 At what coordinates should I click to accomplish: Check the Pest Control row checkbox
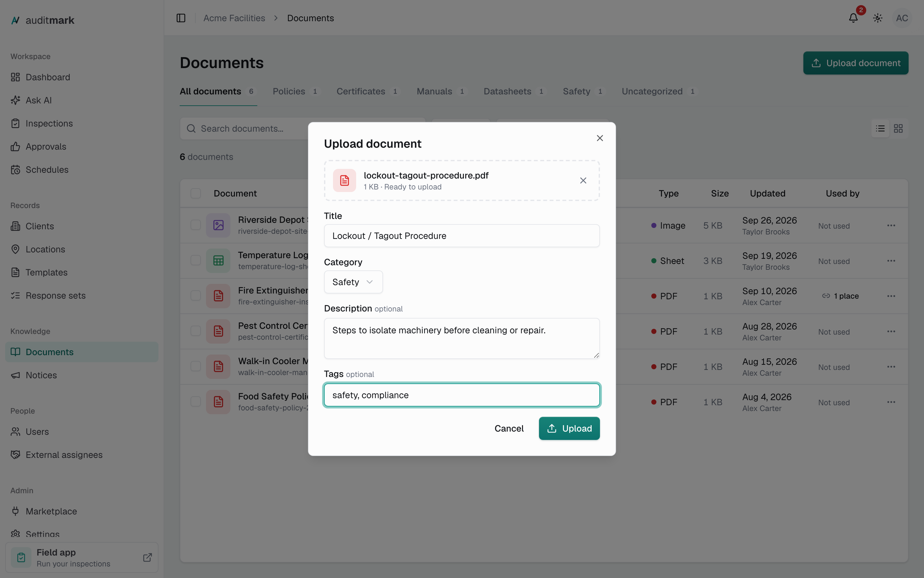(195, 331)
